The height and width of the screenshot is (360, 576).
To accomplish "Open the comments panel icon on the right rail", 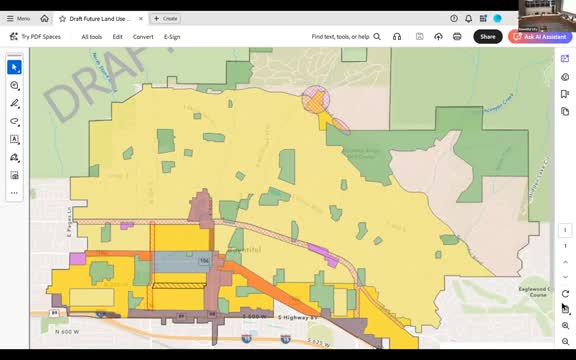I will (x=565, y=76).
